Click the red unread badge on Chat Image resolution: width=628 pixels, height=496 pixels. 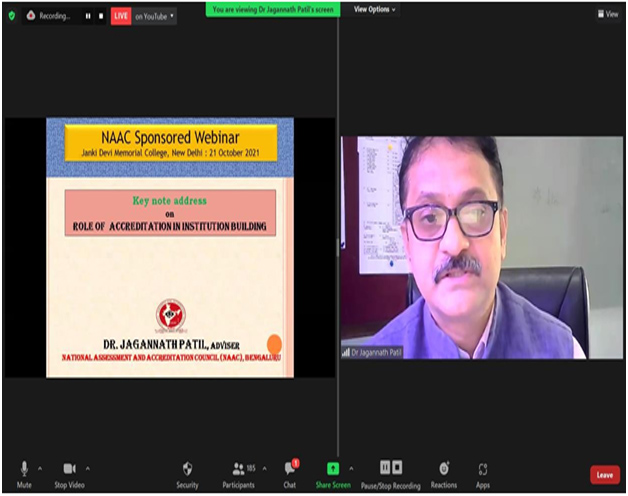296,464
